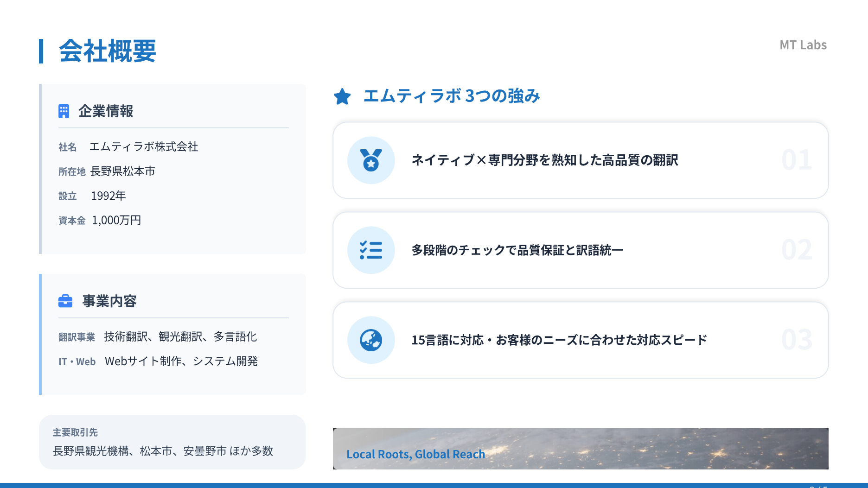Click the building icon beside 企業情報

[x=64, y=111]
